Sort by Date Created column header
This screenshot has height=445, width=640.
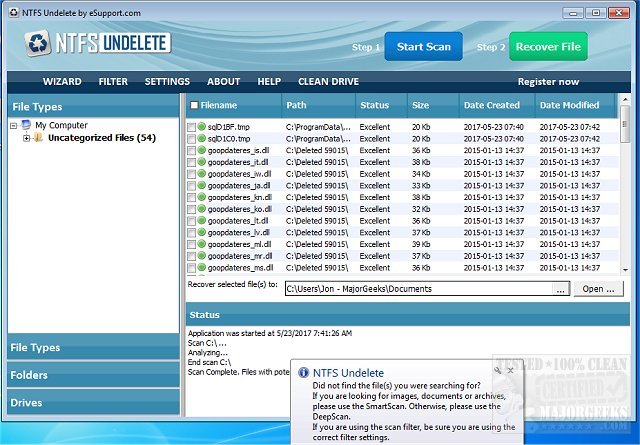[x=497, y=105]
